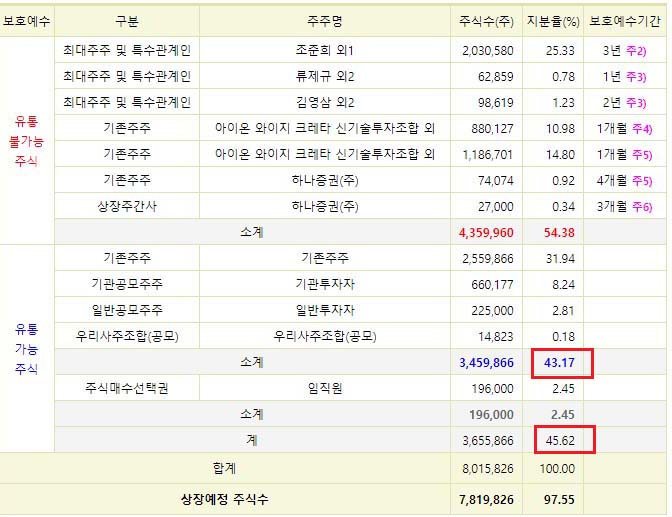This screenshot has width=672, height=517.
Task: Open footnote link 주4) beside 1개월
Action: 642,129
